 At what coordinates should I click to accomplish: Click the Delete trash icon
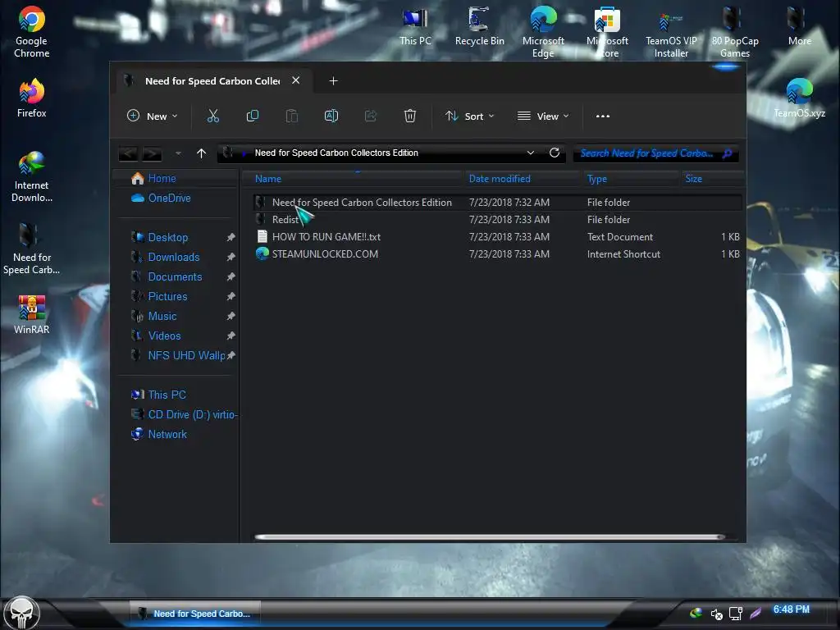tap(410, 116)
